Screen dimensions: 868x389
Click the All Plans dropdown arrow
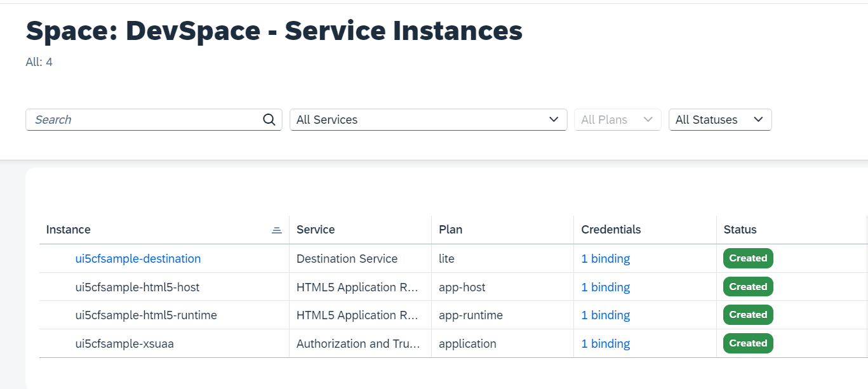coord(648,119)
